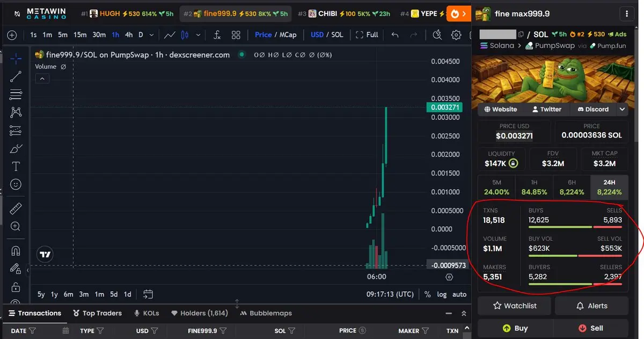Viewport: 644px width, 339px height.
Task: Undo the last chart action
Action: (395, 35)
